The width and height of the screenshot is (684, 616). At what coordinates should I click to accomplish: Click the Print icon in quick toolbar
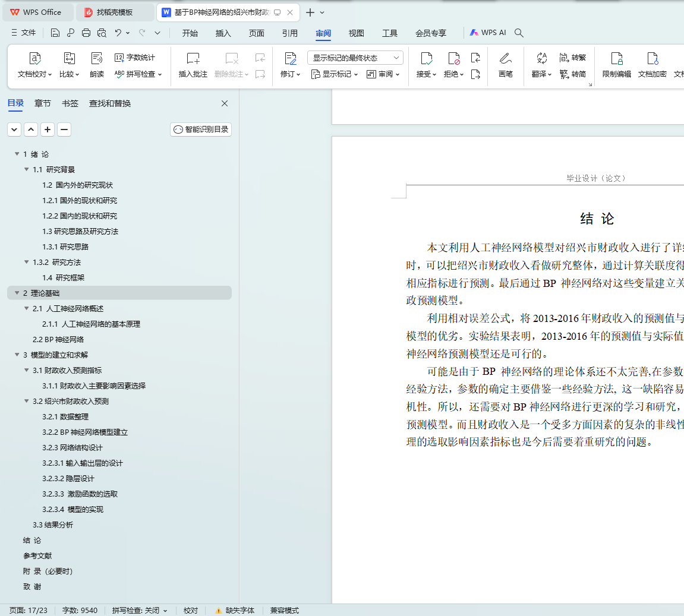tap(86, 33)
